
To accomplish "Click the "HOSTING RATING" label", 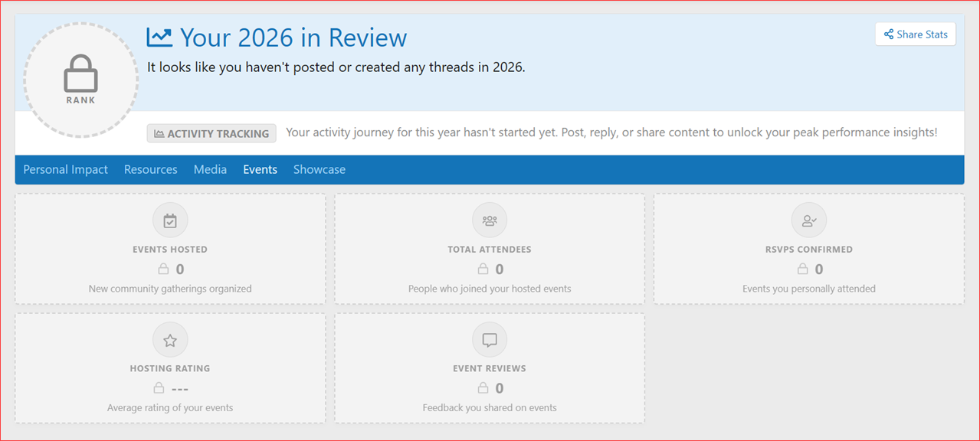I will click(x=170, y=368).
